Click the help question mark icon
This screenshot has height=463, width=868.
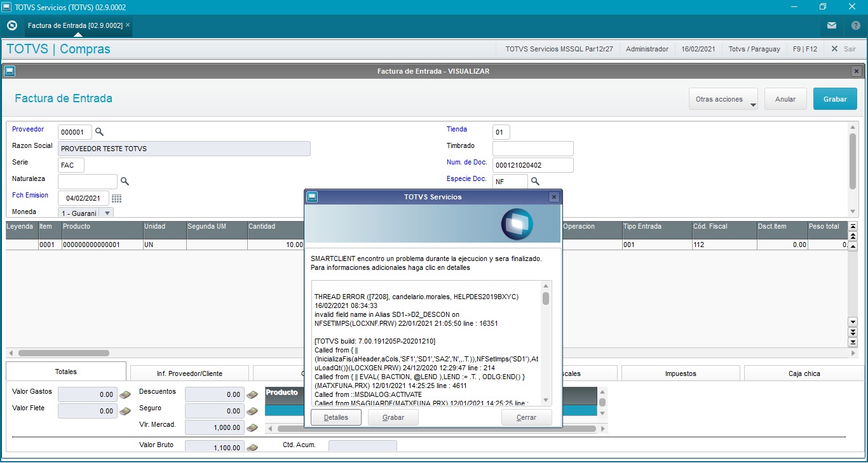coord(855,25)
